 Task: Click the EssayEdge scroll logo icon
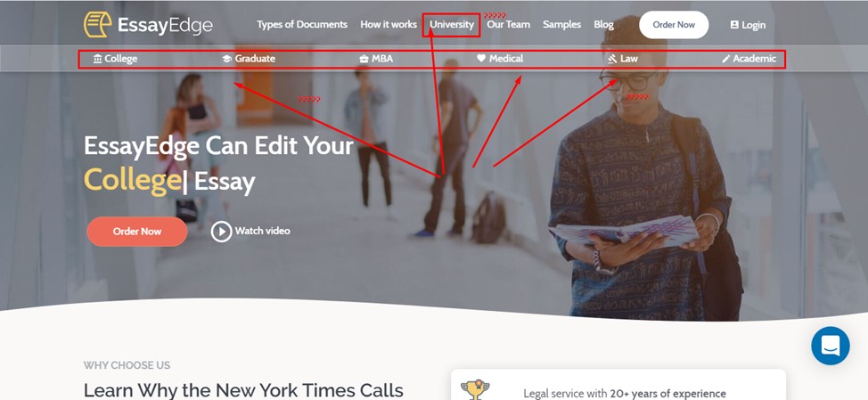tap(97, 24)
